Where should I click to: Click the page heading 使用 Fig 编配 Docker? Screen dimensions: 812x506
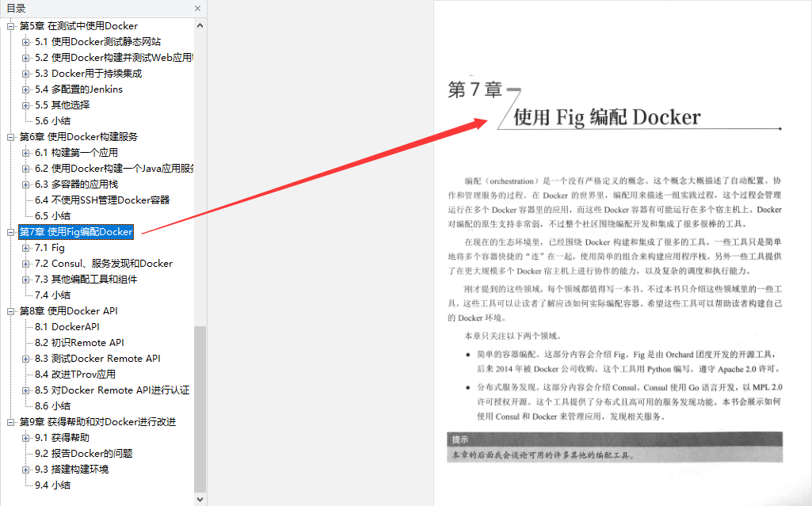coord(607,117)
